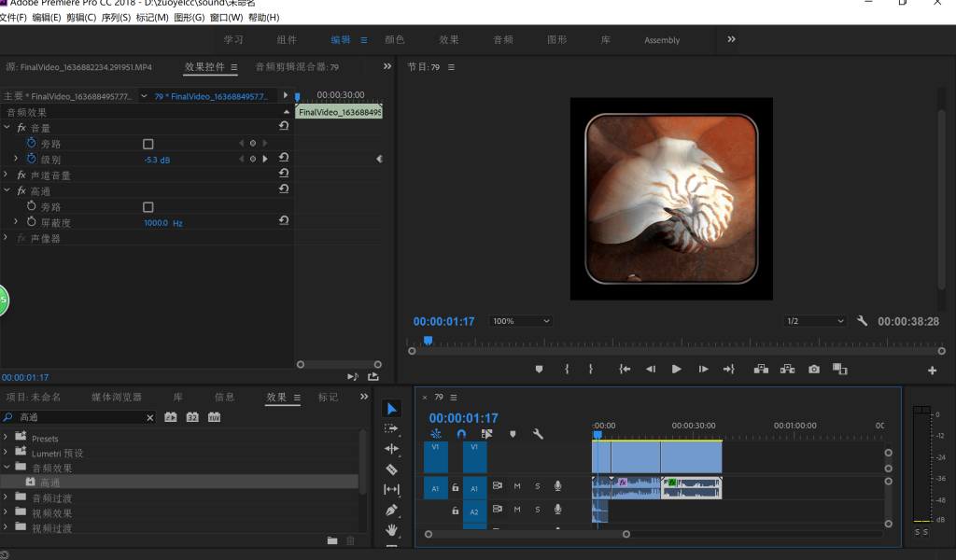Toggle track lock for A1
This screenshot has height=560, width=956.
point(456,487)
